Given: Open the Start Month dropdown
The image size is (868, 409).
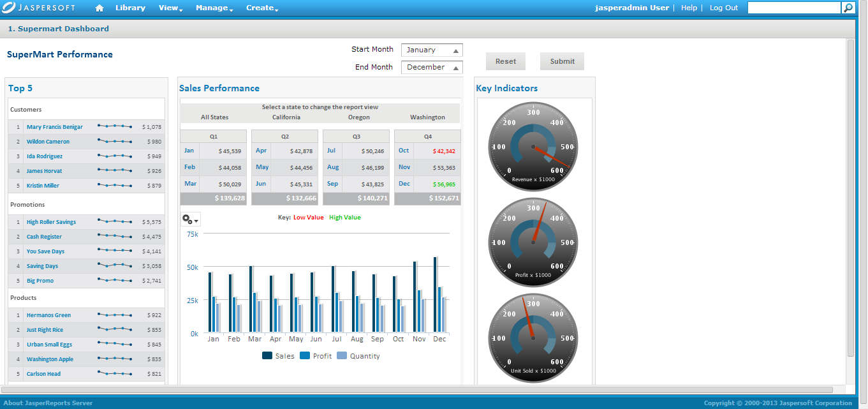Looking at the screenshot, I should point(432,50).
